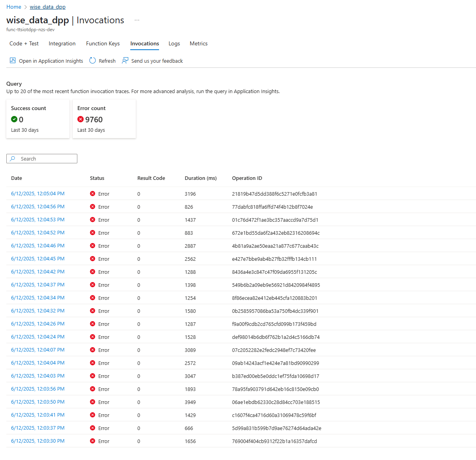Select operation ID 5d99a831b599b7d9ae76274d64ada42e
This screenshot has height=460, width=476.
coord(277,428)
